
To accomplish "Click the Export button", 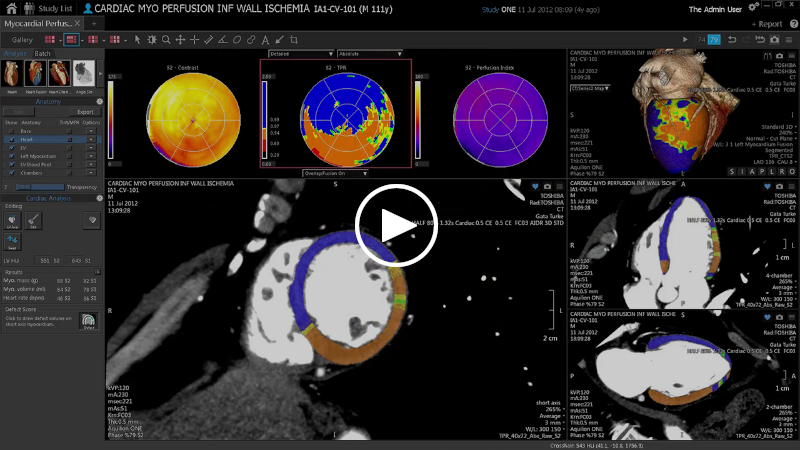I will click(x=85, y=112).
